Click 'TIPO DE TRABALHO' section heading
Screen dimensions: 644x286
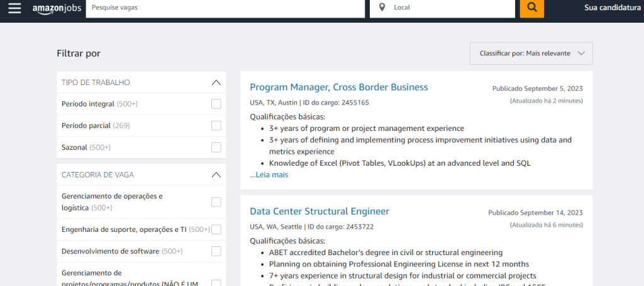pos(96,83)
